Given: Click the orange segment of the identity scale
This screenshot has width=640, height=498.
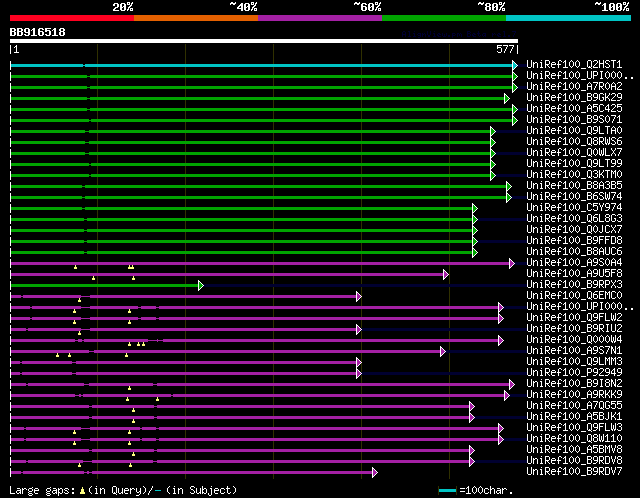Looking at the screenshot, I should pyautogui.click(x=196, y=18).
